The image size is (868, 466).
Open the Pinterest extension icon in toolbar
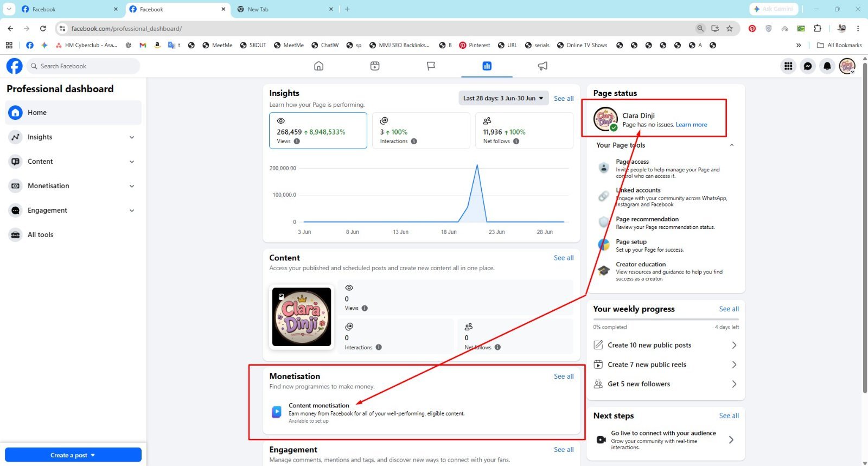pyautogui.click(x=752, y=28)
